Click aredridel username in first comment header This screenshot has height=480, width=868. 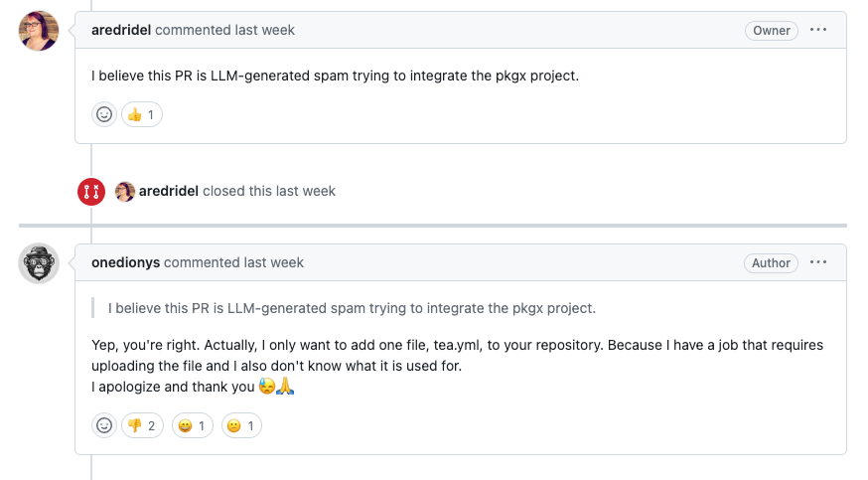coord(121,30)
